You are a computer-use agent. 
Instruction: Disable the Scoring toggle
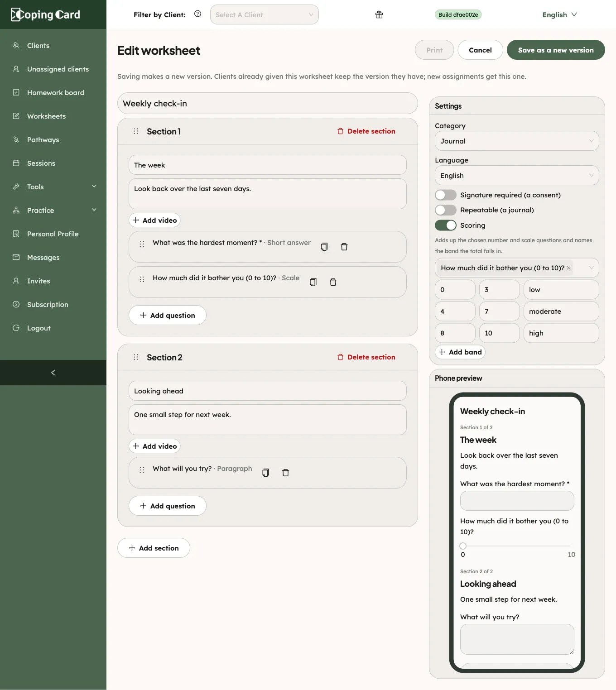coord(446,225)
